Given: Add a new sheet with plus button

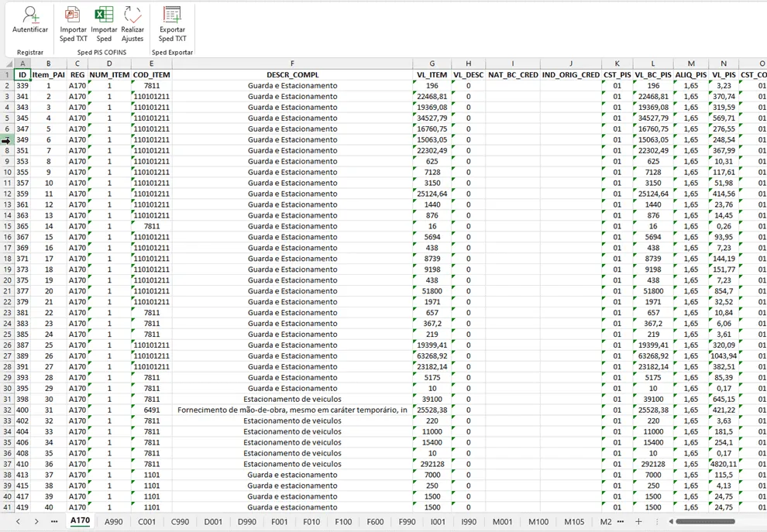Looking at the screenshot, I should point(638,522).
